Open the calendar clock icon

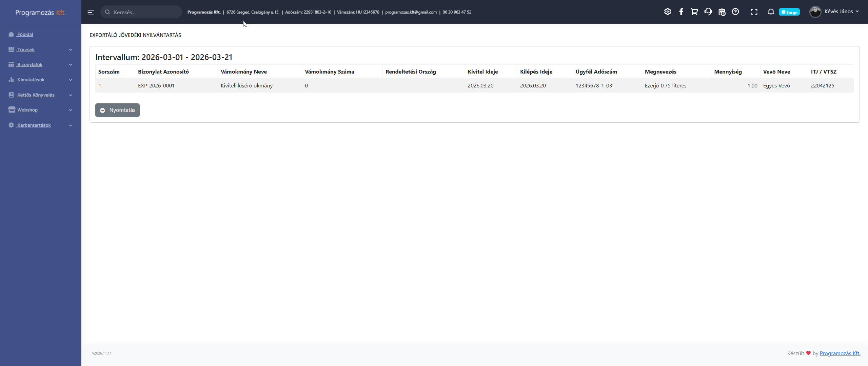[x=722, y=12]
